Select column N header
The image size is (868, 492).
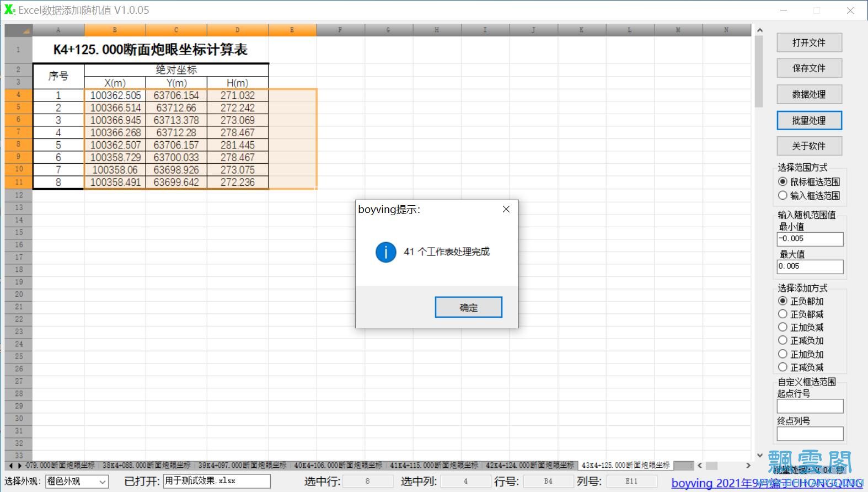click(726, 30)
